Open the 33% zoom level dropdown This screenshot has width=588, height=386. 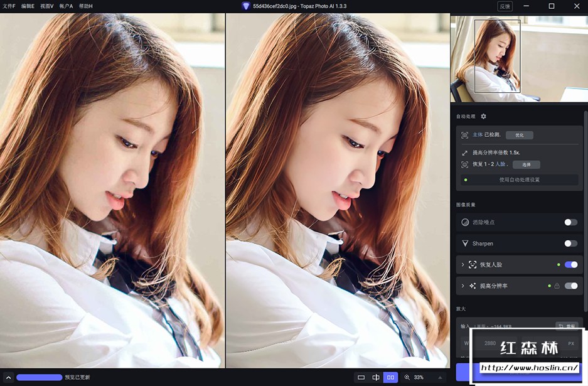pos(440,377)
